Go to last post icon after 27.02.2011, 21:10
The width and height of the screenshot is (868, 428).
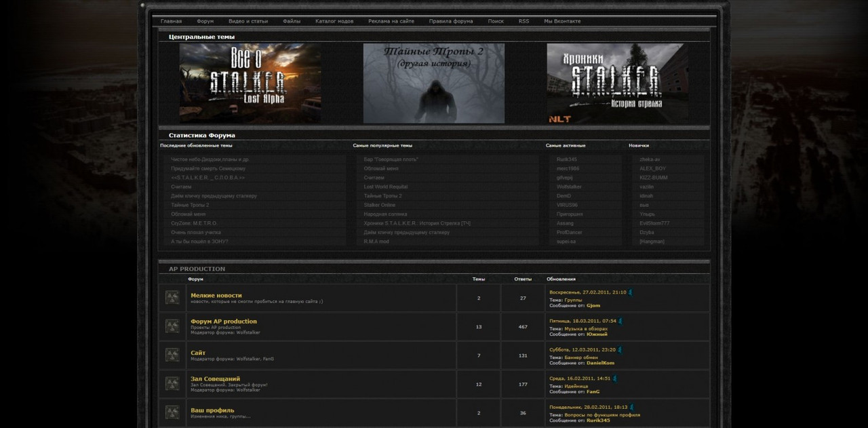[631, 292]
